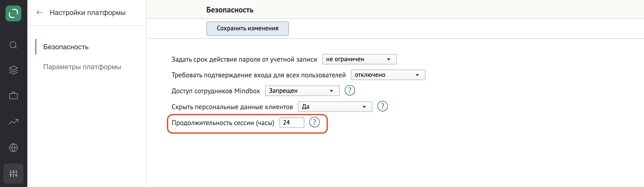Image resolution: width=644 pixels, height=187 pixels.
Task: Show help for Продолжительность сессии
Action: (x=314, y=122)
